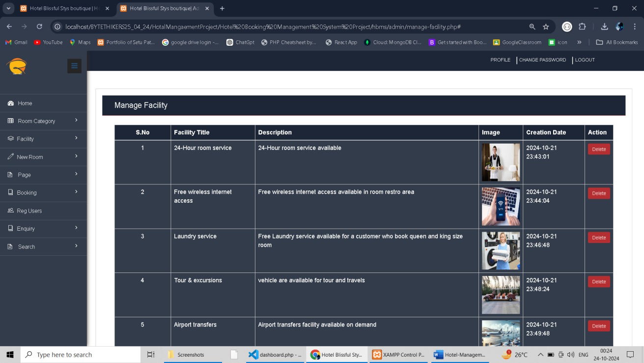
Task: Click the Booking icon in the sidebar
Action: pyautogui.click(x=10, y=192)
